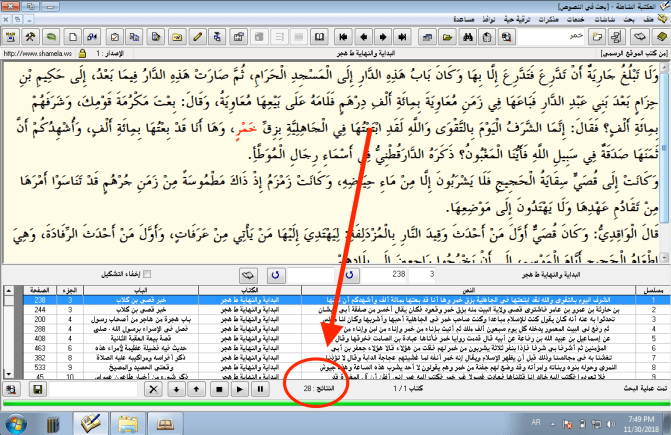Click the padlock icon in the info bar
The width and height of the screenshot is (671, 435).
(x=83, y=53)
